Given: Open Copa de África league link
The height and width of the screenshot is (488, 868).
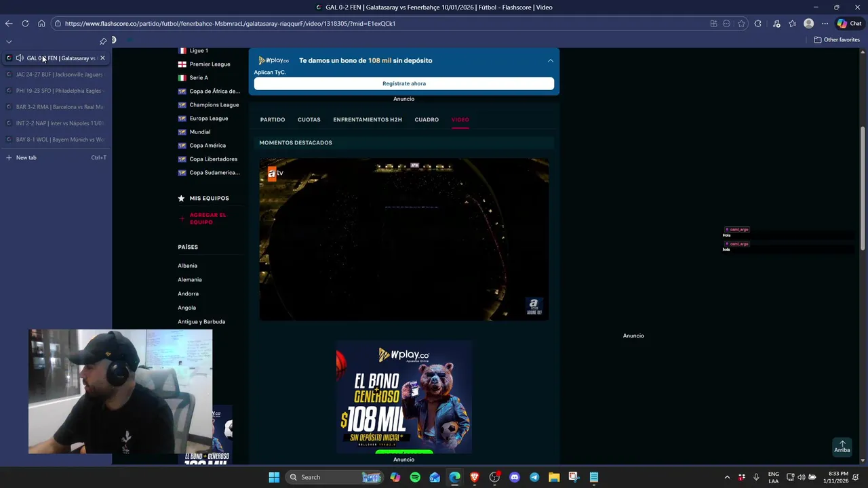Looking at the screenshot, I should click(214, 91).
